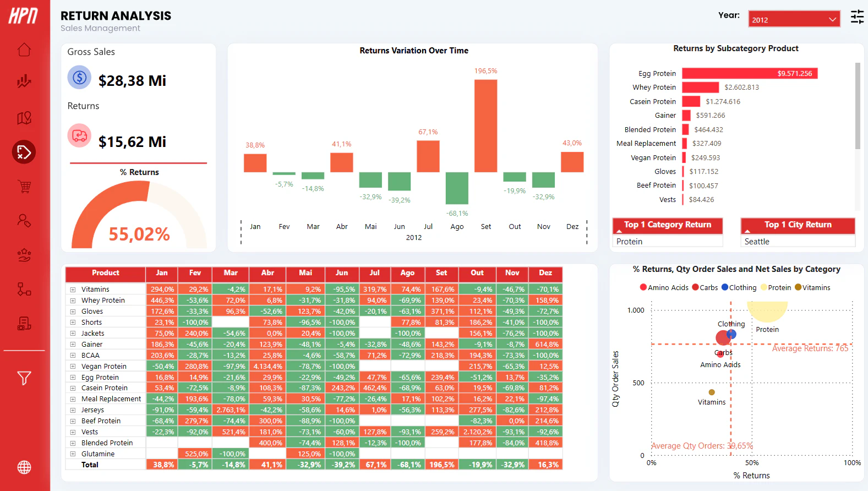Click the Jerseys Mar cell 2.763,1%
Viewport: 868px width, 491px height.
[231, 410]
